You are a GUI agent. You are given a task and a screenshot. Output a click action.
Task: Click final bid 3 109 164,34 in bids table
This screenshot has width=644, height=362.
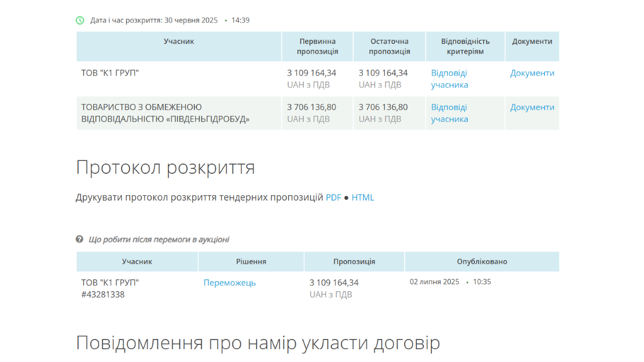pos(383,73)
